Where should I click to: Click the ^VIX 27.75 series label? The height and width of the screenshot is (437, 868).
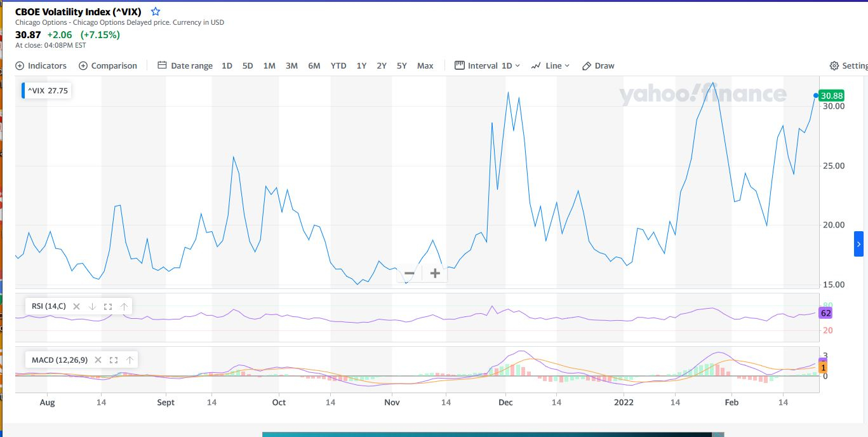click(x=48, y=90)
